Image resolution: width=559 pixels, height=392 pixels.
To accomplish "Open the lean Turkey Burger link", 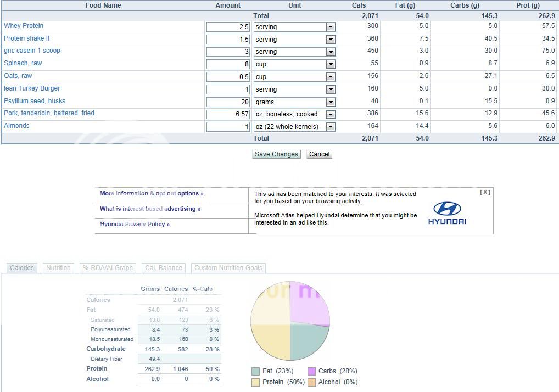I will (x=32, y=88).
